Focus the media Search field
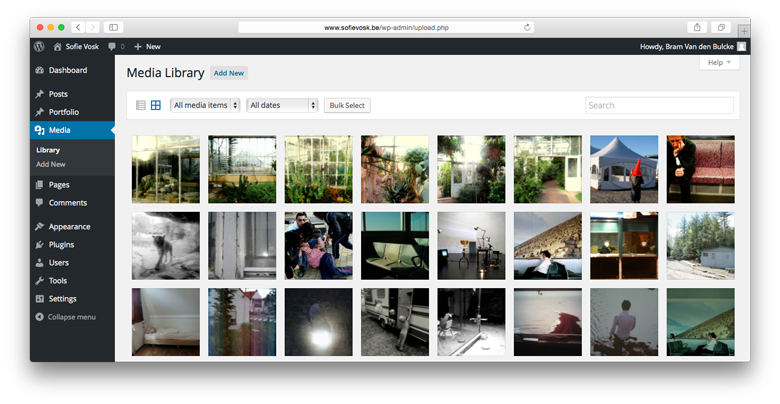Viewport: 780px width, 404px height. [x=660, y=105]
